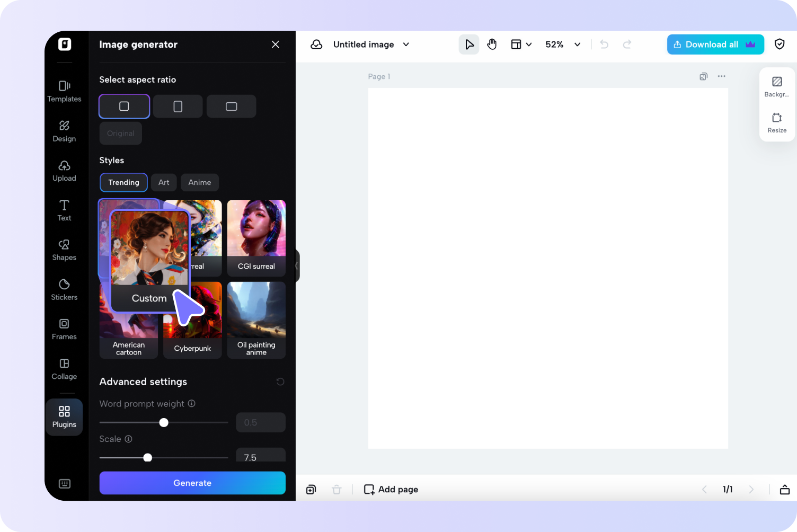Adjust the Word prompt weight slider
The height and width of the screenshot is (532, 797).
click(x=164, y=422)
